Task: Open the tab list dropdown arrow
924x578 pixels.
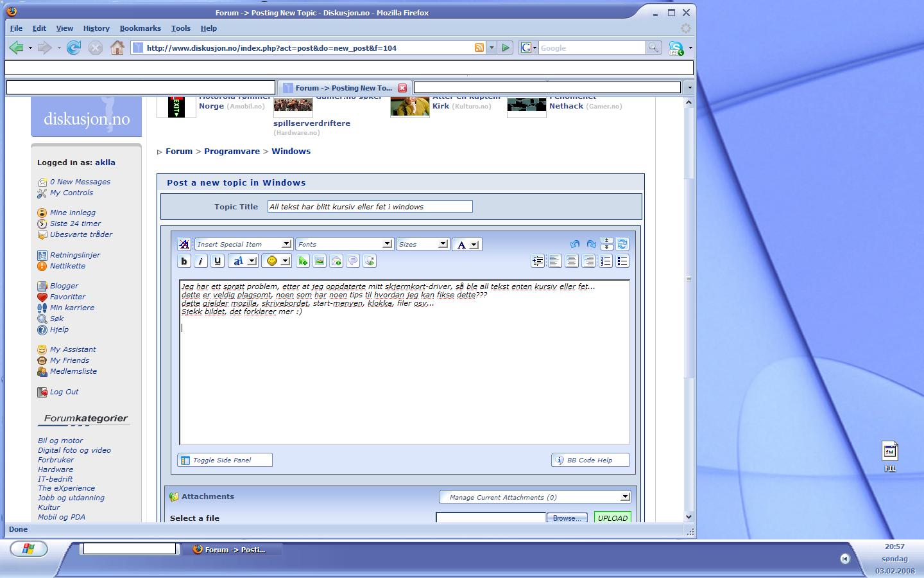Action: 689,87
